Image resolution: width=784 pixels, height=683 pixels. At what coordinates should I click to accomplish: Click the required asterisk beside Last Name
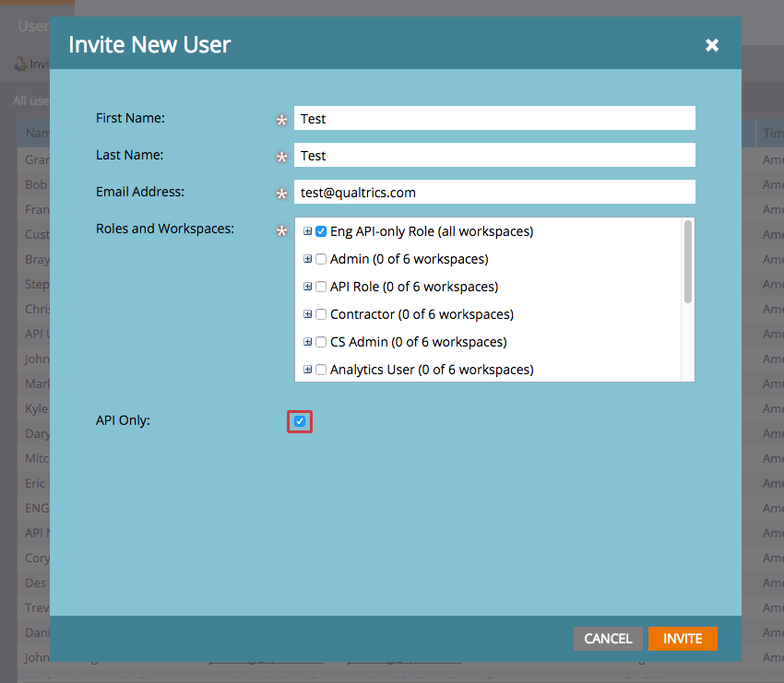(x=282, y=155)
